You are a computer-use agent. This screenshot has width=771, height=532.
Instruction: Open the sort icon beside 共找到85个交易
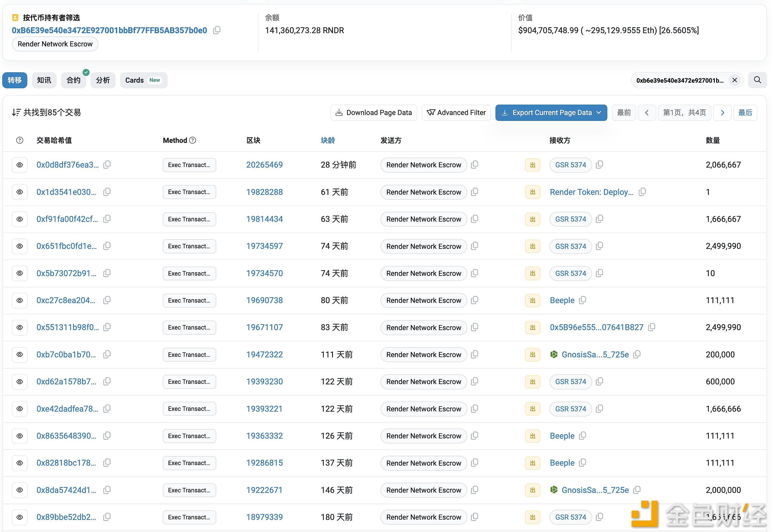coord(16,112)
